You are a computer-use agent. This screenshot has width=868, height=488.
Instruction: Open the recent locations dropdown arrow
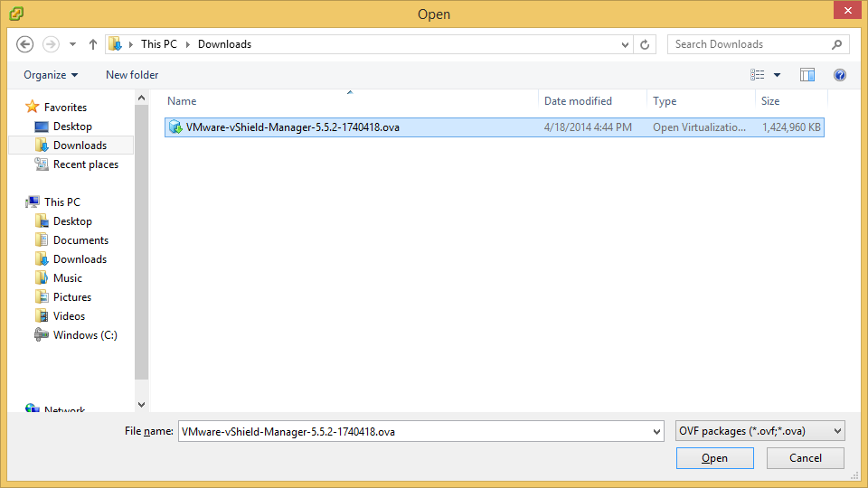coord(72,44)
